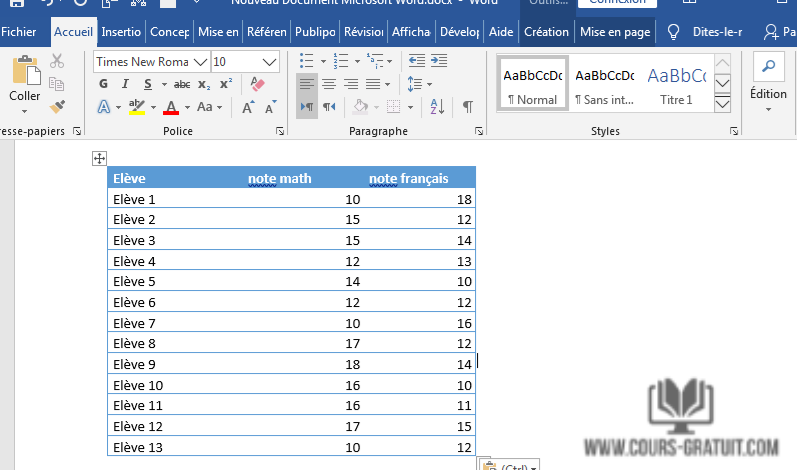Click the bullet list icon
This screenshot has height=470, width=797.
pos(308,62)
